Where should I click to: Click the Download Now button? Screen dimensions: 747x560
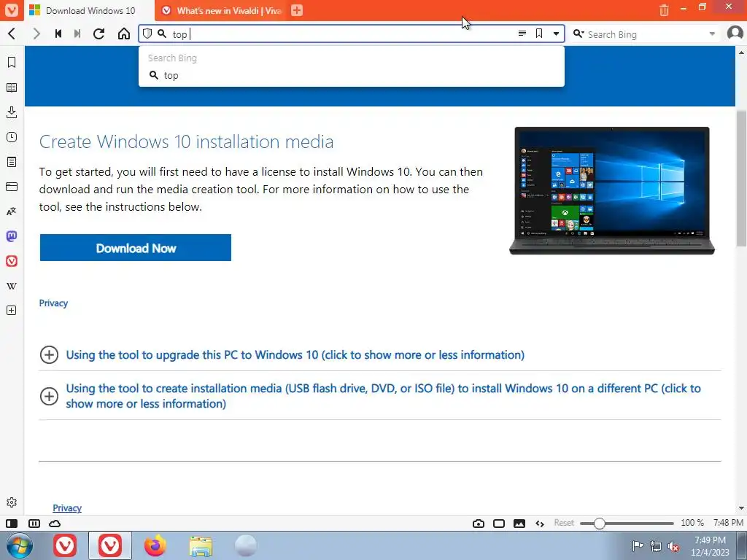(x=135, y=248)
